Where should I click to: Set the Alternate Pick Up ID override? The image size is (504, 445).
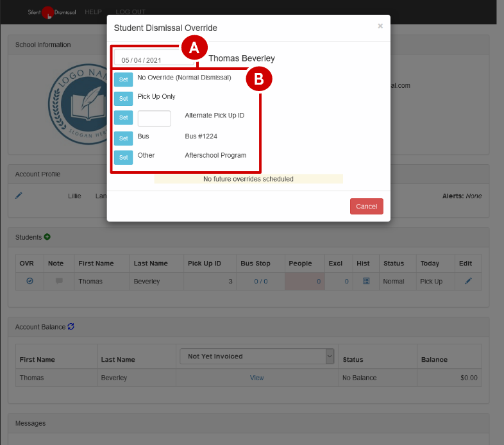[123, 118]
